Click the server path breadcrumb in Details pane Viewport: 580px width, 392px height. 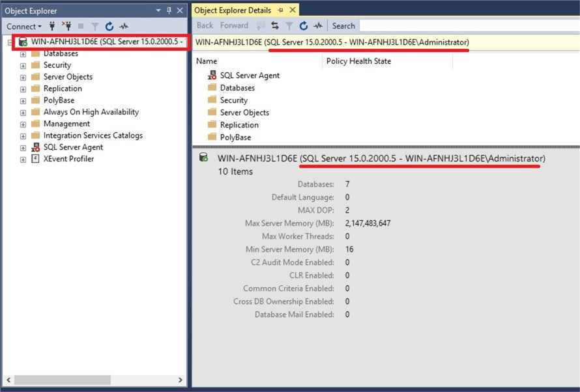click(x=332, y=42)
